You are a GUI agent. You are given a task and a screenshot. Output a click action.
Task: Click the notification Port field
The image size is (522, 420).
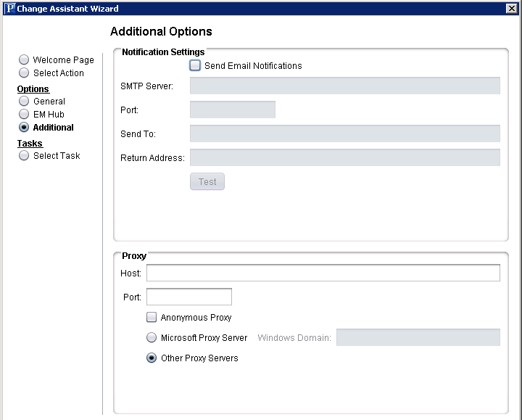tap(232, 110)
